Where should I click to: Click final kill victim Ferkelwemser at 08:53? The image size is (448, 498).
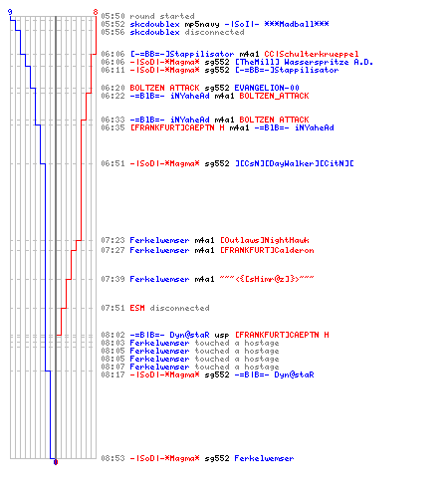click(x=264, y=458)
